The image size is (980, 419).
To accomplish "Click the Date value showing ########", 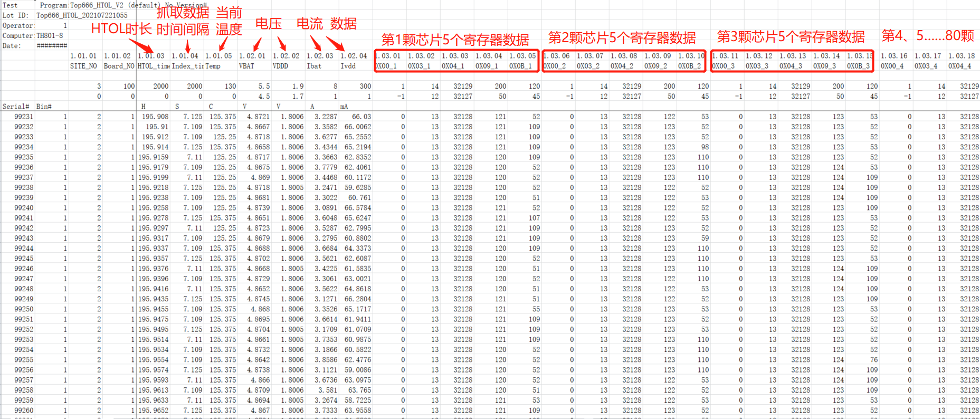I will pyautogui.click(x=52, y=45).
